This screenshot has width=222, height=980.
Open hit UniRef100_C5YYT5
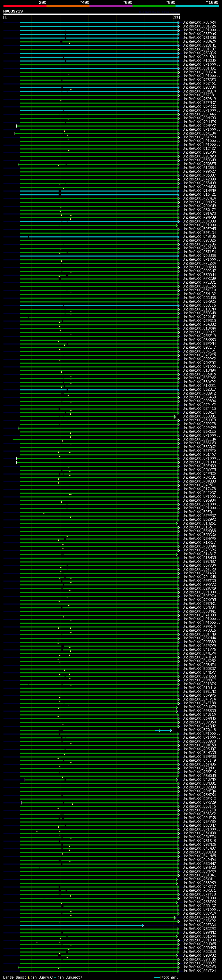pos(199,470)
